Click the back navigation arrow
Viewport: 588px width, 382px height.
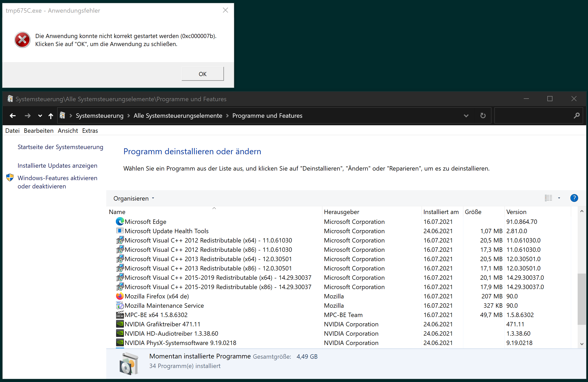pyautogui.click(x=13, y=116)
